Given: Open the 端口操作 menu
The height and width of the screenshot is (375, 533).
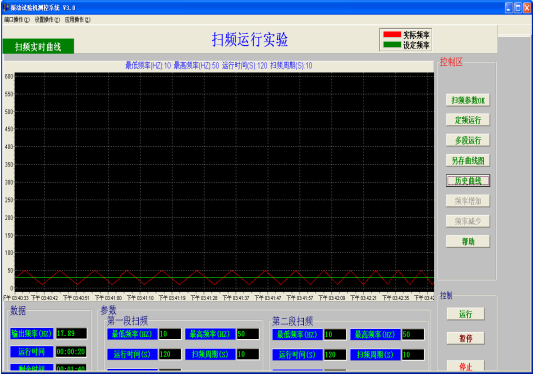Looking at the screenshot, I should [x=17, y=20].
